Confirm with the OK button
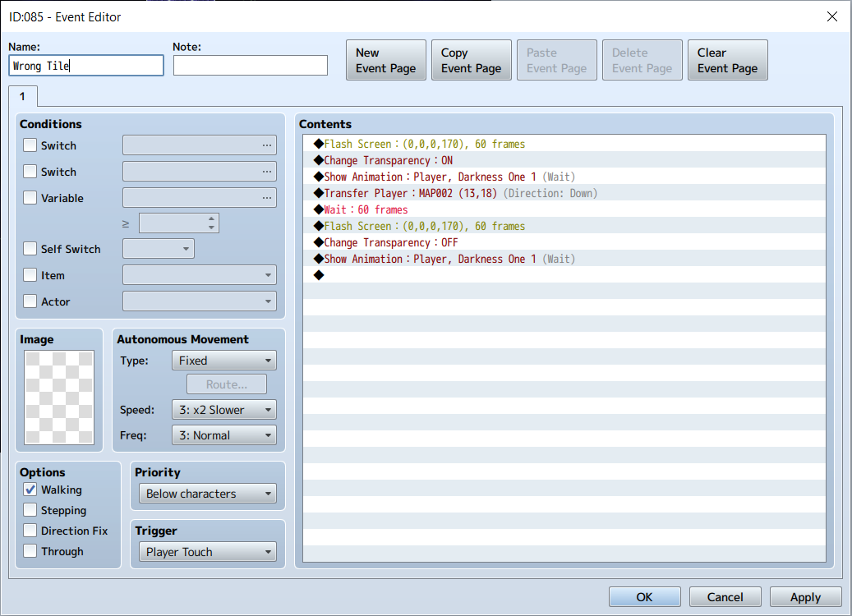The width and height of the screenshot is (852, 616). click(x=644, y=597)
